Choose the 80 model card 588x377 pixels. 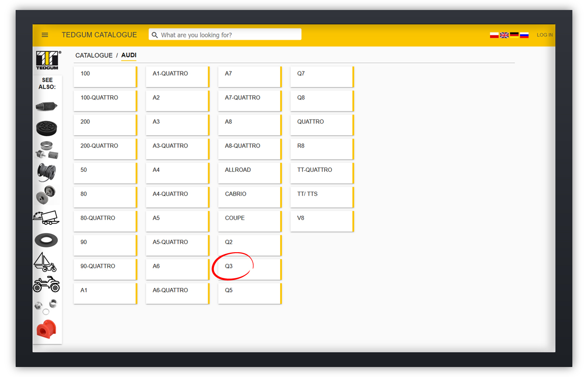point(105,197)
